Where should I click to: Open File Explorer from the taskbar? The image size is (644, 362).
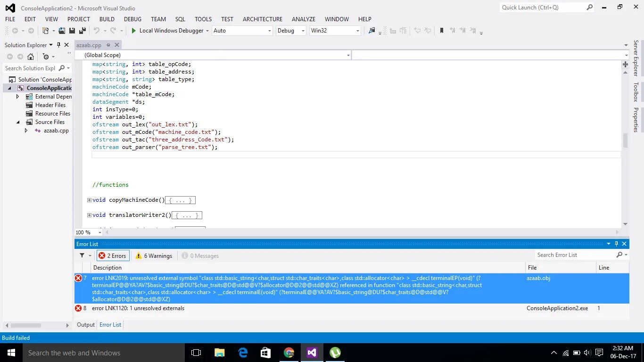pyautogui.click(x=220, y=353)
